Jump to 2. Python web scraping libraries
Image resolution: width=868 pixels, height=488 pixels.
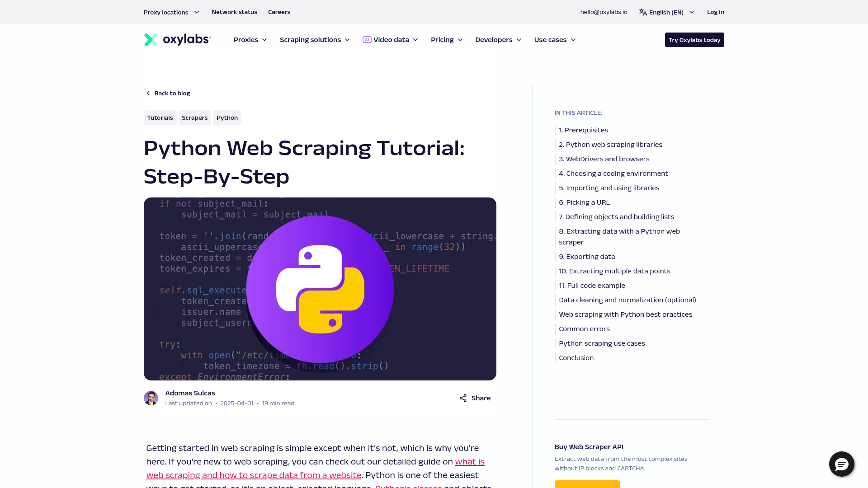610,145
